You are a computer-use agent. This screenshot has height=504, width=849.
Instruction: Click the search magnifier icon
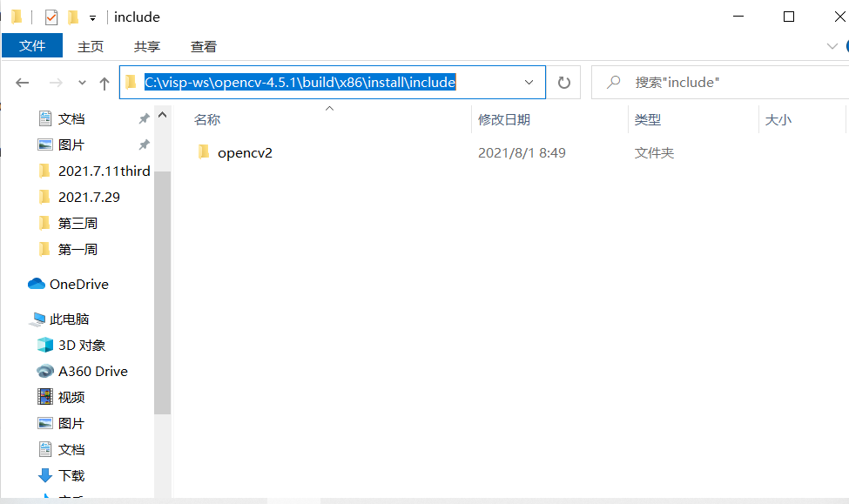(x=614, y=83)
